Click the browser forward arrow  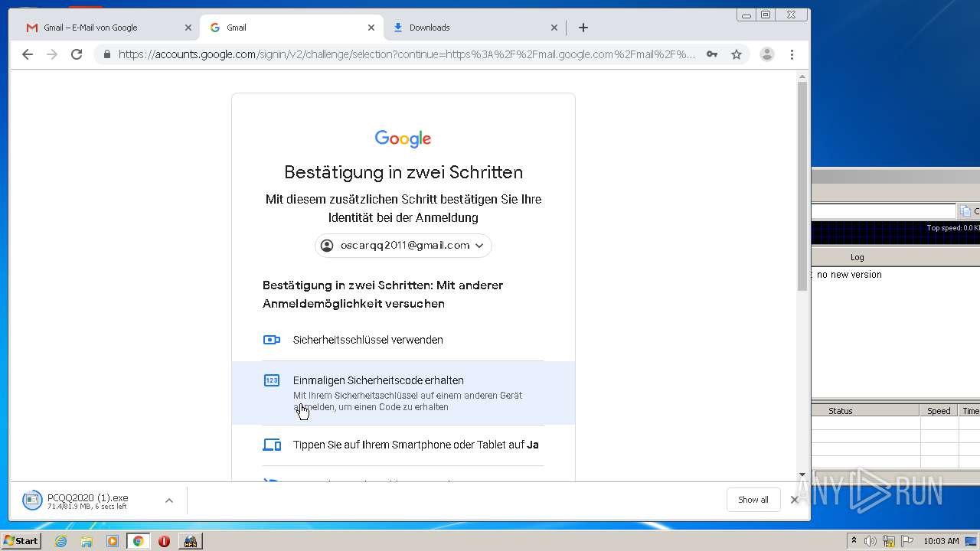click(52, 54)
